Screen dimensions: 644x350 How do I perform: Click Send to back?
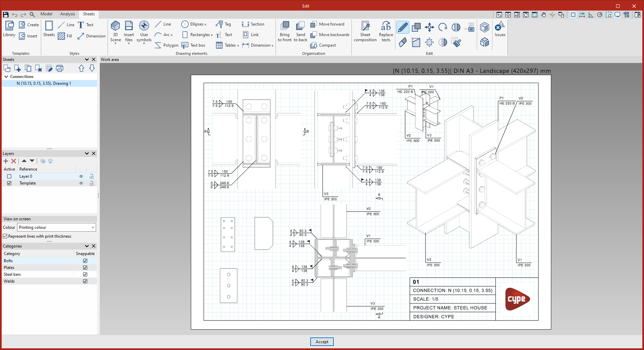click(300, 32)
